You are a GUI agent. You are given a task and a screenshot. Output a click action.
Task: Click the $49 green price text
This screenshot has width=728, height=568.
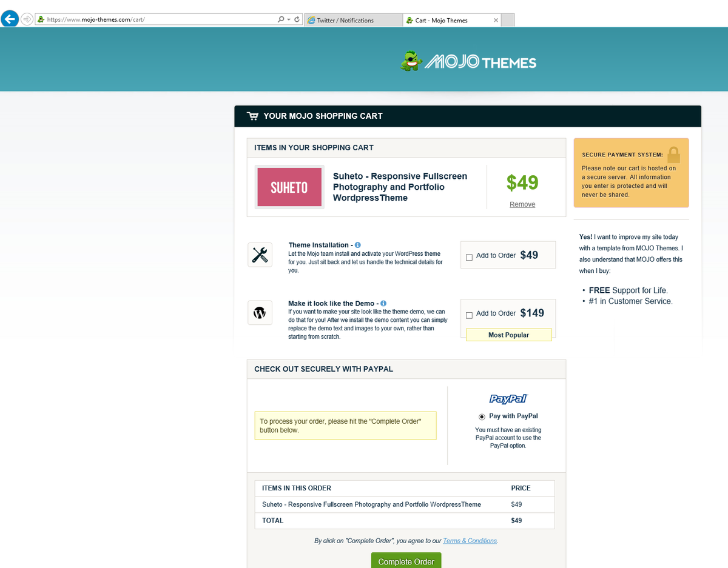522,182
